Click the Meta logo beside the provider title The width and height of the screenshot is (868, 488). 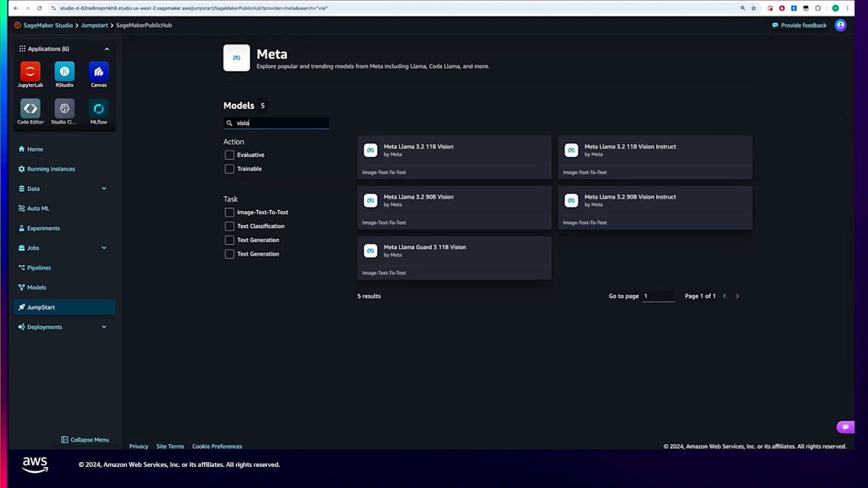tap(237, 58)
